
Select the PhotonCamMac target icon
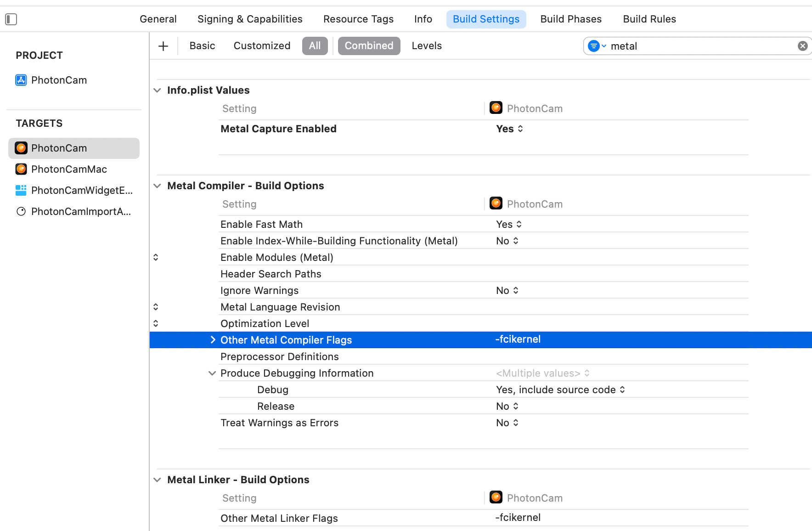click(21, 169)
